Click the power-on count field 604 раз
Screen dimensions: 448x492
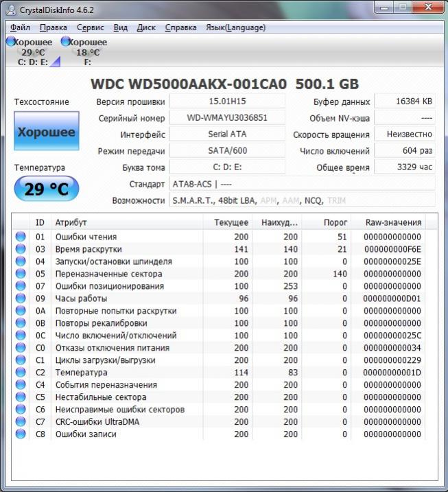pyautogui.click(x=405, y=150)
